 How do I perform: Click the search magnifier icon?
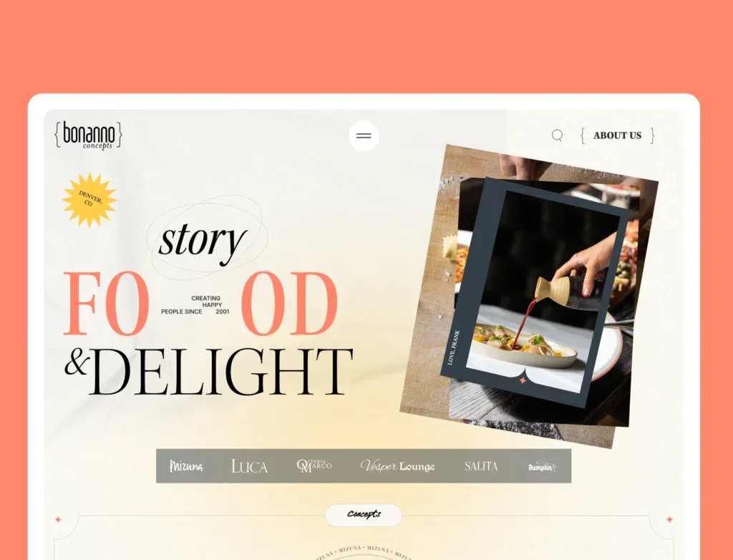pyautogui.click(x=557, y=135)
